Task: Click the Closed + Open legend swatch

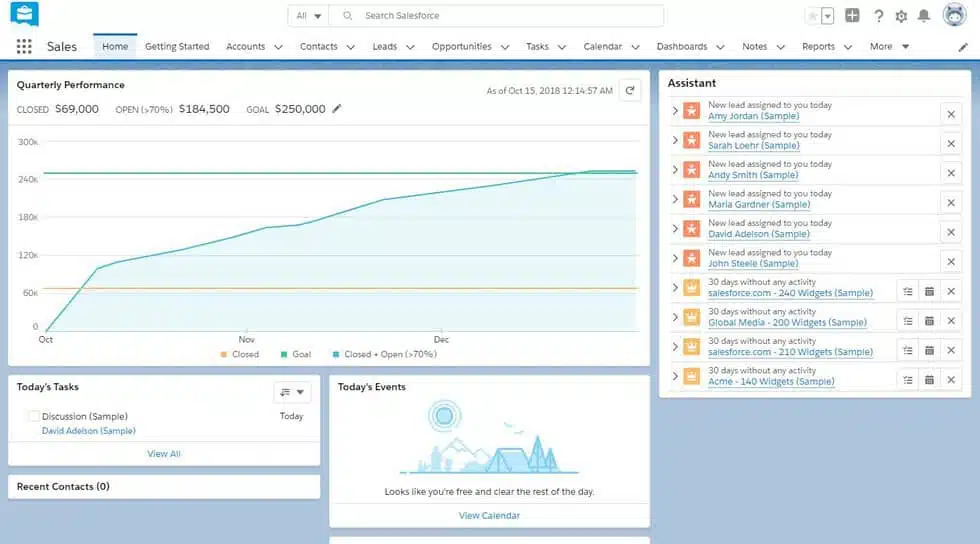Action: [336, 355]
